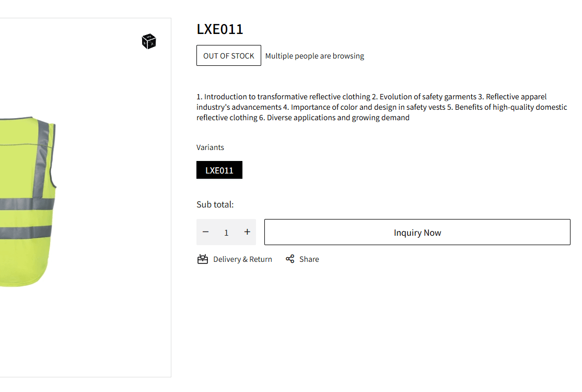
Task: Click the Share network icon
Action: pos(290,259)
